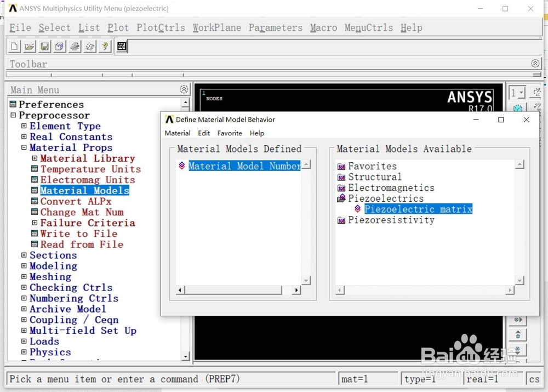The height and width of the screenshot is (392, 548).
Task: Click the Numbering Ctrls item
Action: [74, 298]
